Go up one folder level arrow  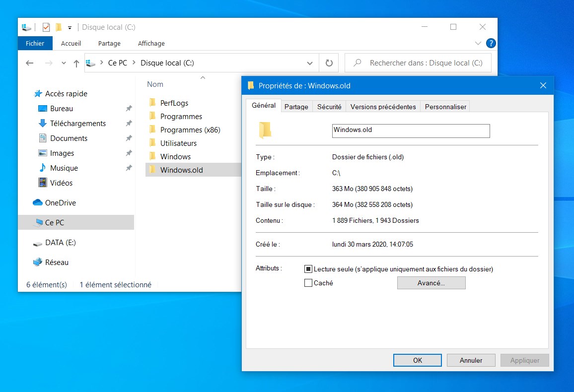click(x=76, y=63)
